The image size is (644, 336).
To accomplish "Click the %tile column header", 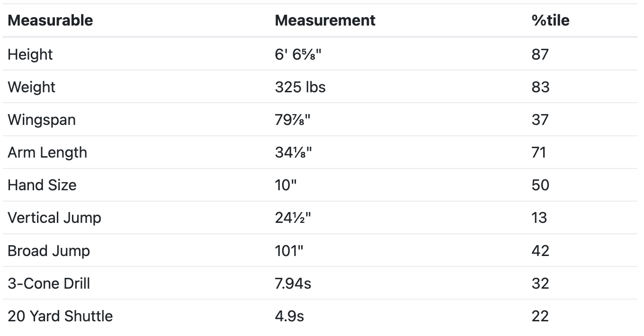I will (550, 20).
